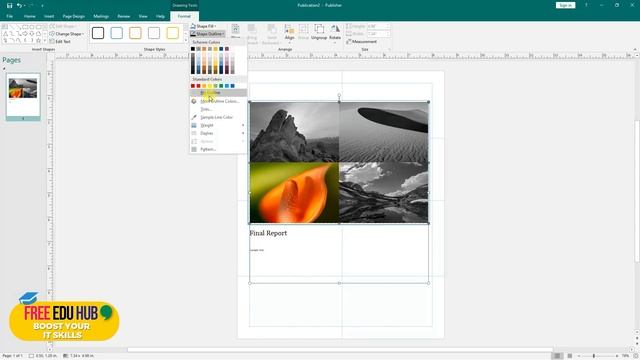Choose the Tints option
The image size is (640, 360).
[x=218, y=109]
